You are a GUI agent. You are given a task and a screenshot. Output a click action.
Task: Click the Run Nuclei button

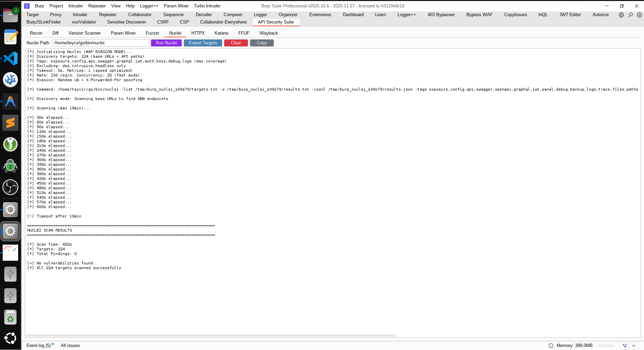(x=166, y=43)
